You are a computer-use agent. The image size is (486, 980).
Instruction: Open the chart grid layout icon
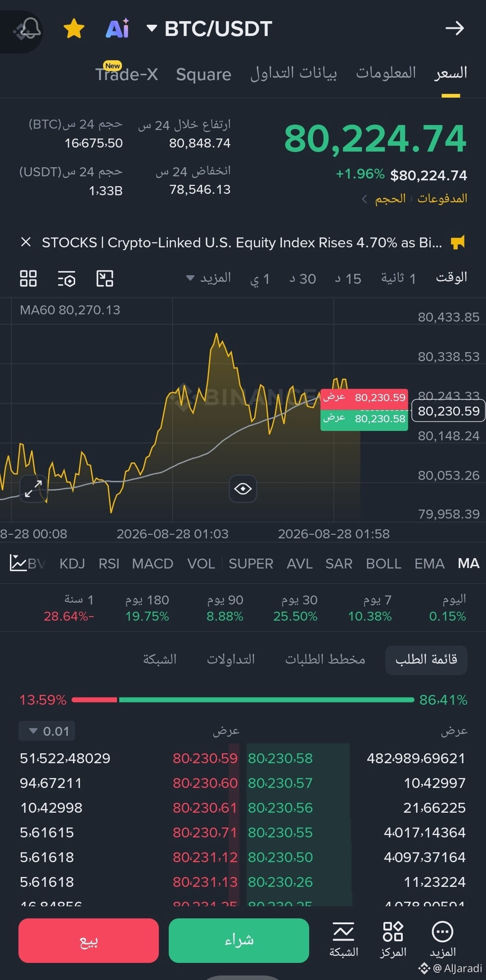28,278
